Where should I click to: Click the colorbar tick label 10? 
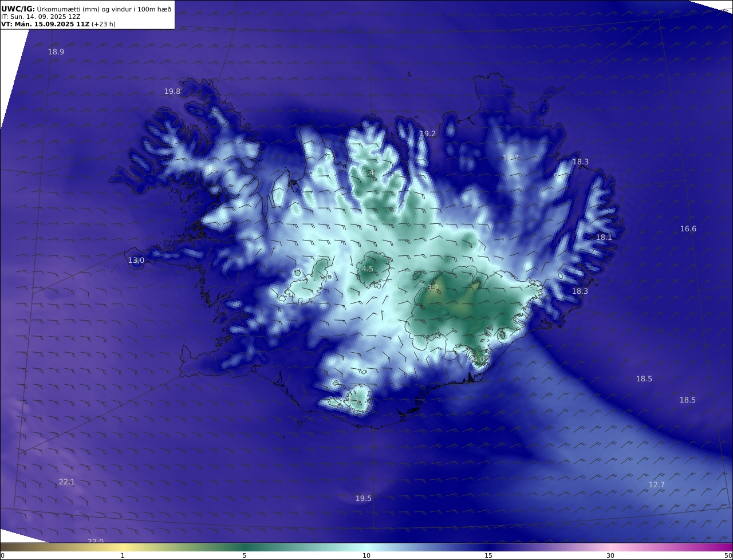[x=366, y=555]
